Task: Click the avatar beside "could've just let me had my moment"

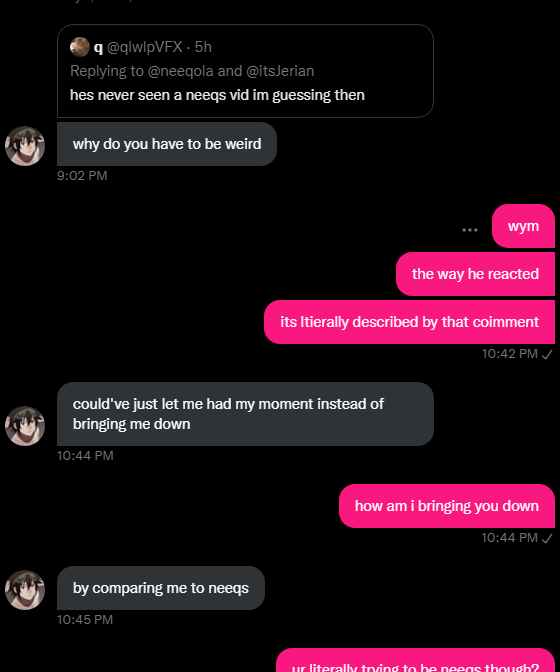Action: 25,426
